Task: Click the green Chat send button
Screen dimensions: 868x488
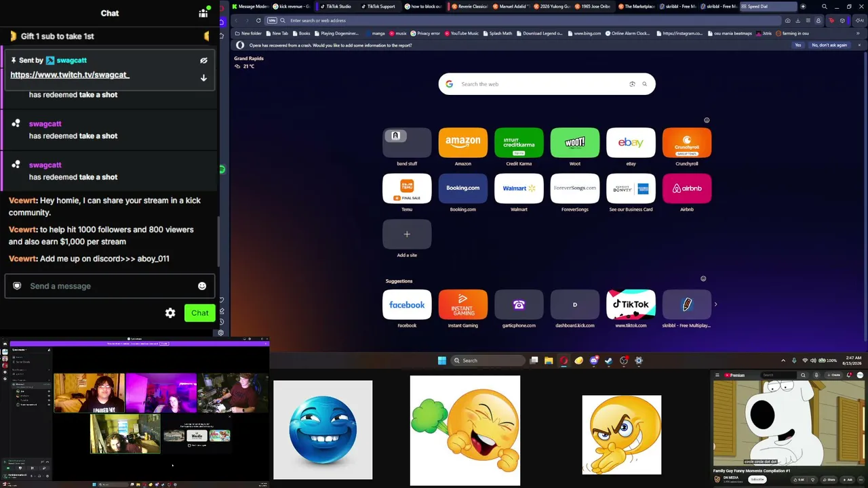Action: (200, 312)
